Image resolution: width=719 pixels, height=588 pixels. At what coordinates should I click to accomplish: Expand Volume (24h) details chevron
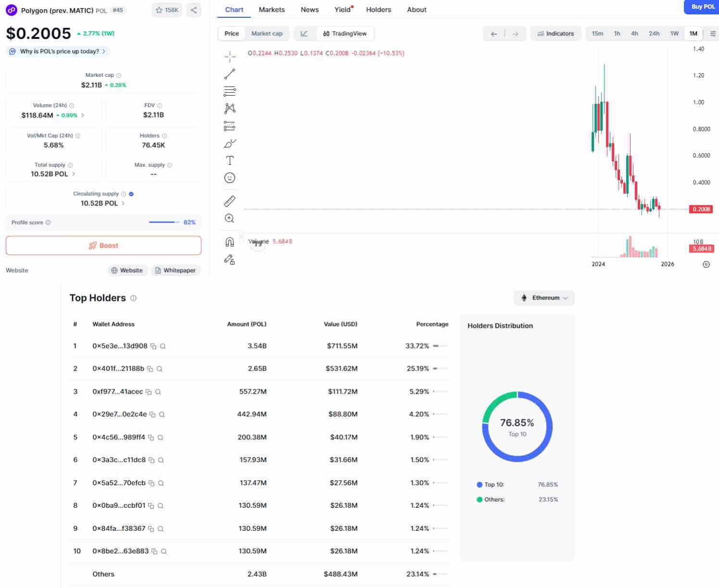coord(83,115)
